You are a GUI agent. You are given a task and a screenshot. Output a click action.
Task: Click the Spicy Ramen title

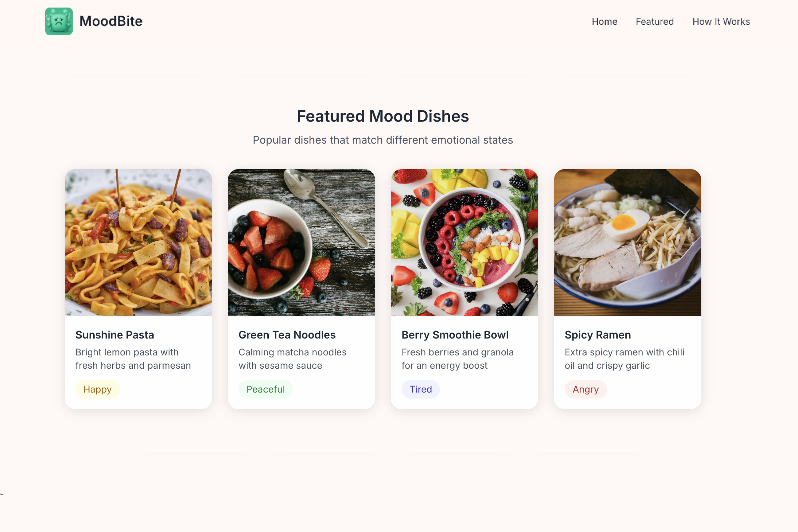tap(598, 335)
